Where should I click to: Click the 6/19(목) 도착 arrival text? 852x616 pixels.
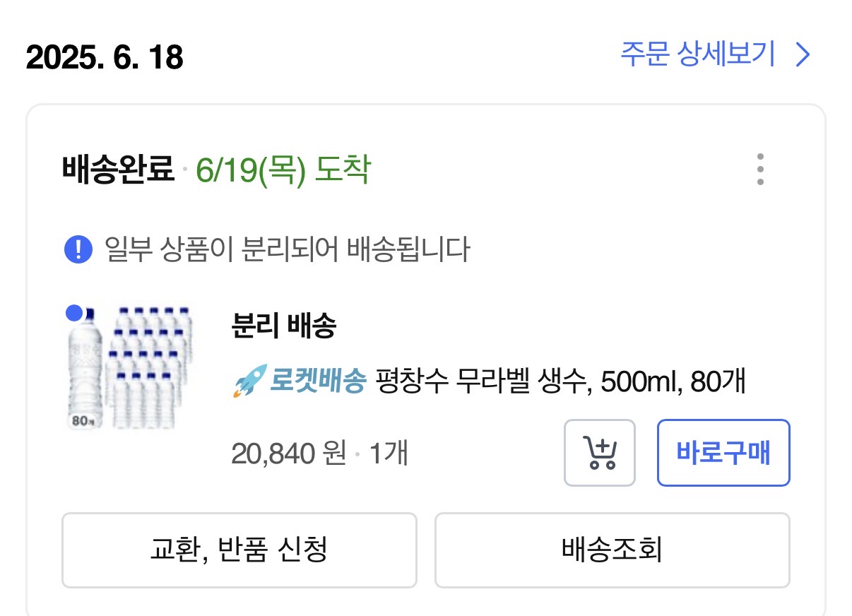pyautogui.click(x=283, y=170)
